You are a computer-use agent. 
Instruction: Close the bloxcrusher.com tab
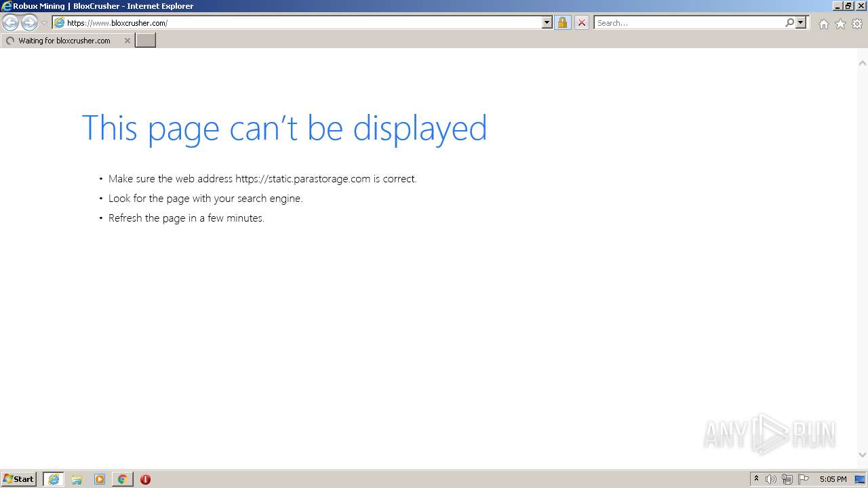point(127,41)
